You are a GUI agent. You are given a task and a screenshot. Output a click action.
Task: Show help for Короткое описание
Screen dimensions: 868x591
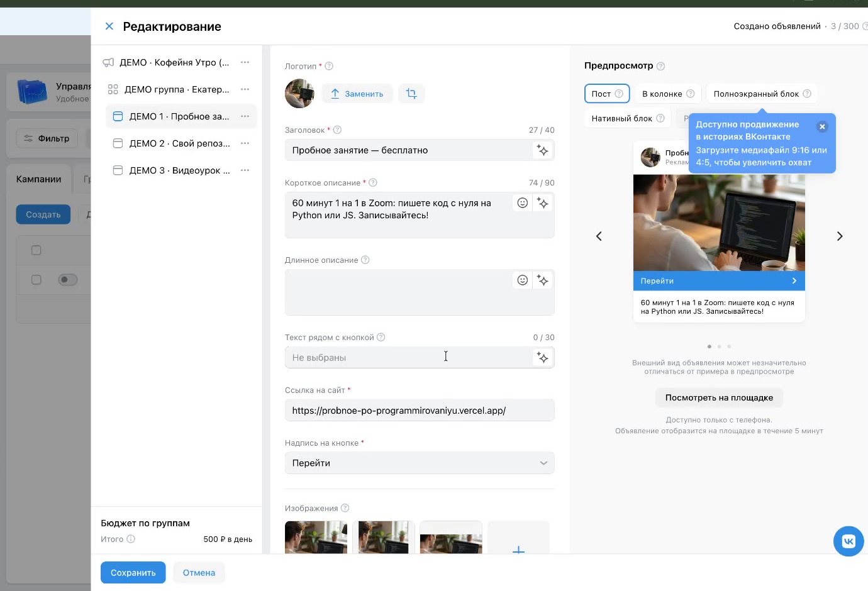click(x=373, y=183)
